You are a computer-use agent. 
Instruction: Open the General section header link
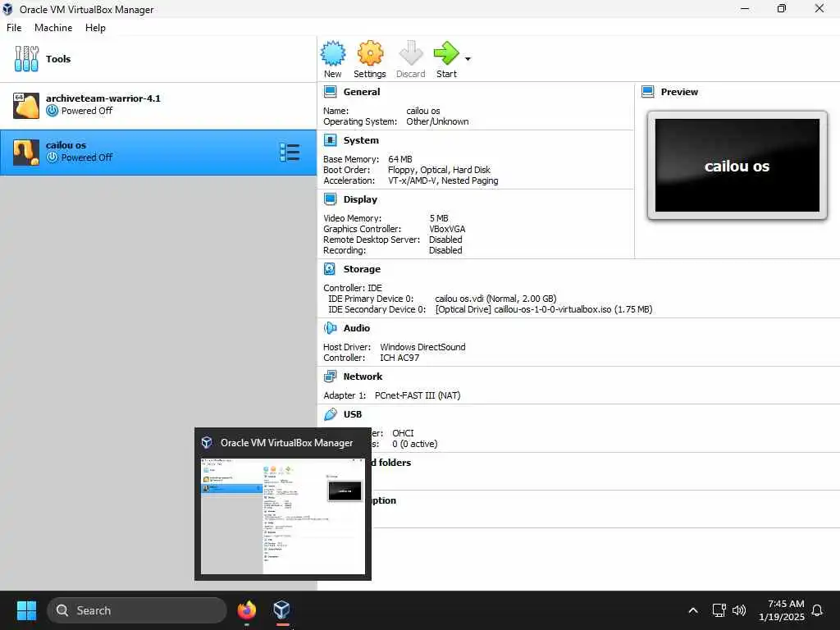coord(362,92)
